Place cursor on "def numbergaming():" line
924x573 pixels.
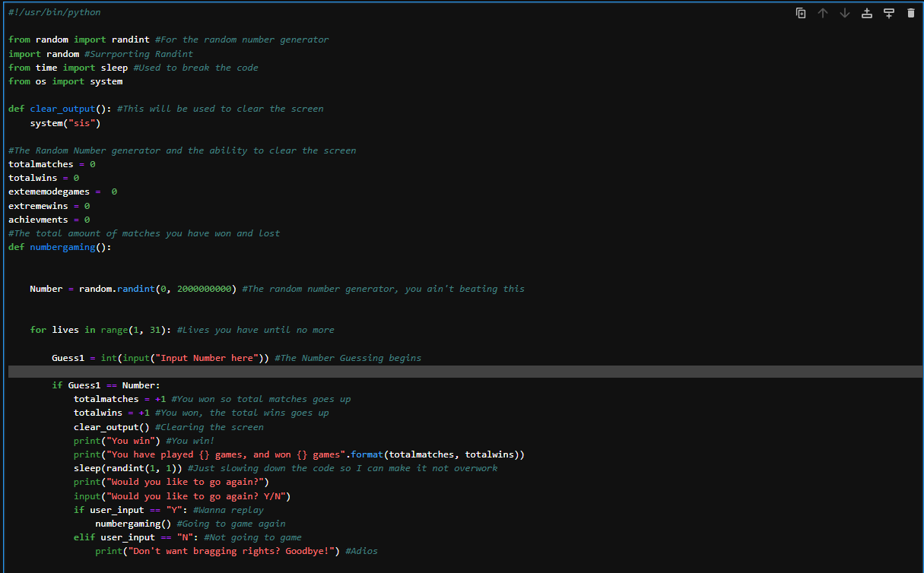click(60, 247)
